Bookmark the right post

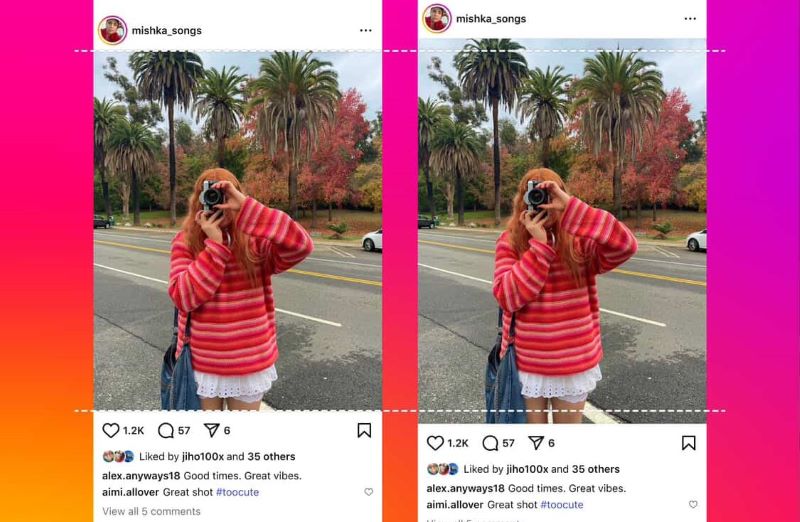click(x=689, y=443)
